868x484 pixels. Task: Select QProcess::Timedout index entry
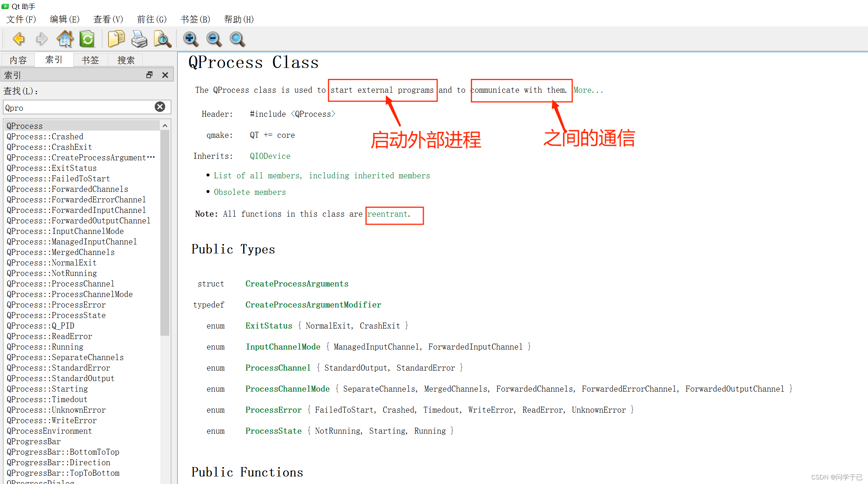coord(82,400)
